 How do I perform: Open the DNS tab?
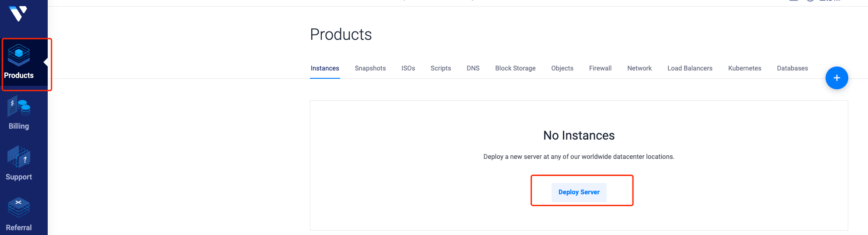coord(473,68)
